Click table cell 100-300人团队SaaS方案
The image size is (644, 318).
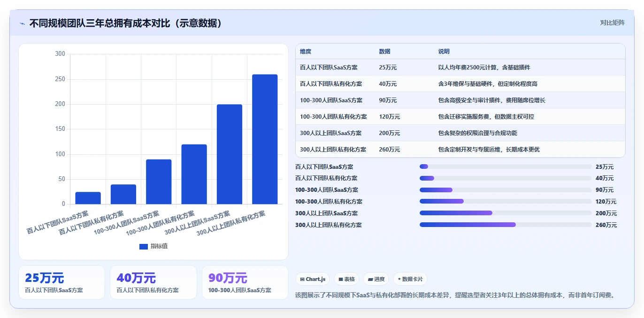coord(331,100)
